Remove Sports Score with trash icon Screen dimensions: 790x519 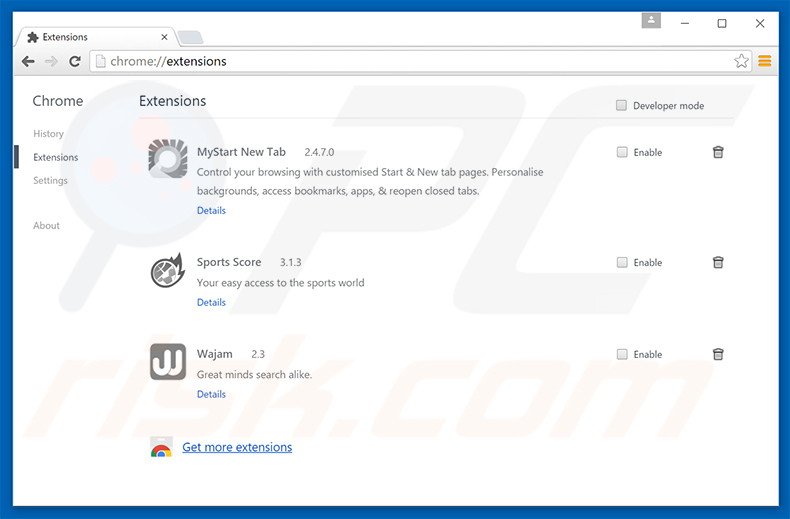coord(718,262)
